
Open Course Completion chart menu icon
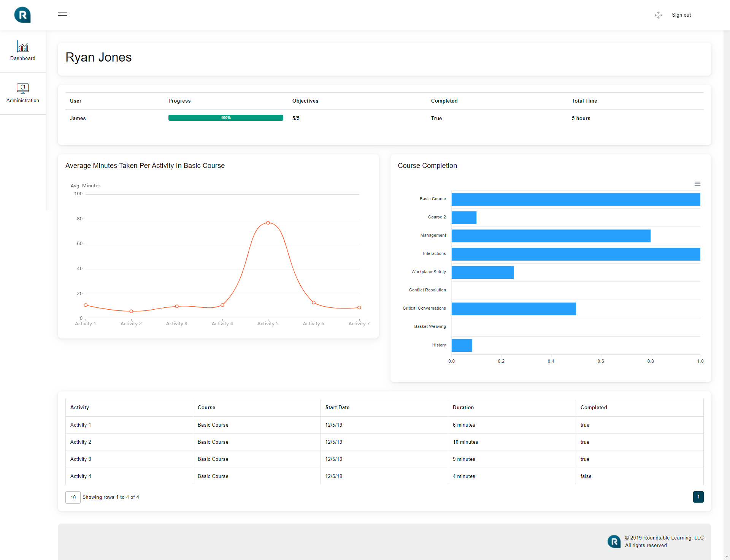(x=697, y=184)
